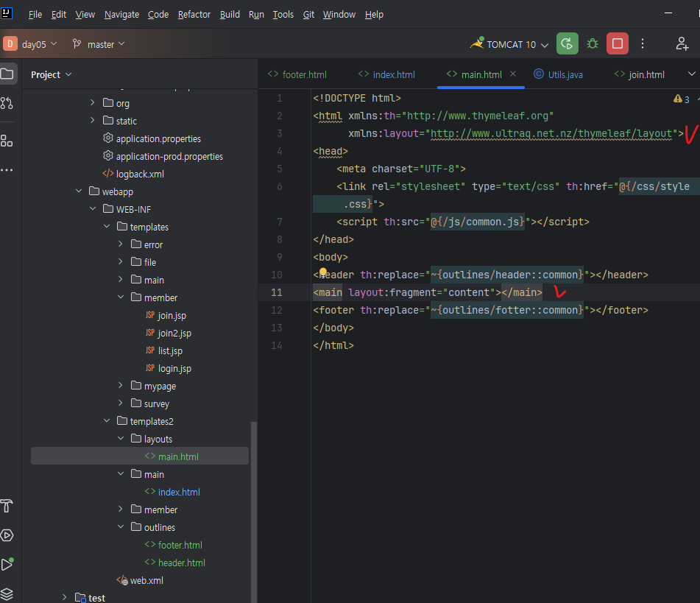The width and height of the screenshot is (700, 603).
Task: Click the Code With Me add-user icon
Action: (x=682, y=44)
